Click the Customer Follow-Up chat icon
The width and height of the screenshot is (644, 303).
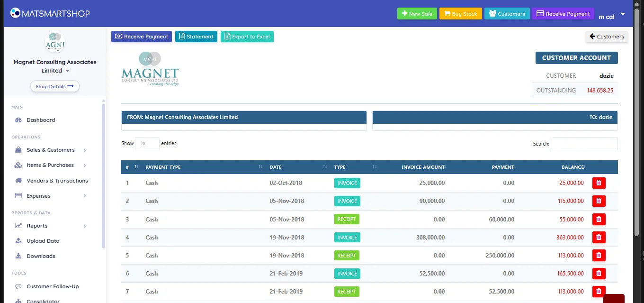[18, 286]
